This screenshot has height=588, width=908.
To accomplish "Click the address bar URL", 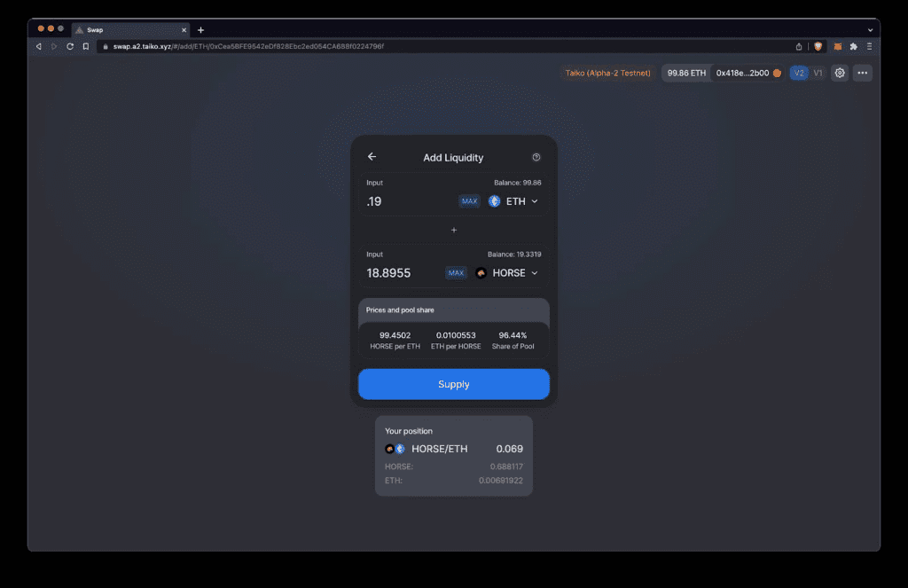I will [x=248, y=46].
